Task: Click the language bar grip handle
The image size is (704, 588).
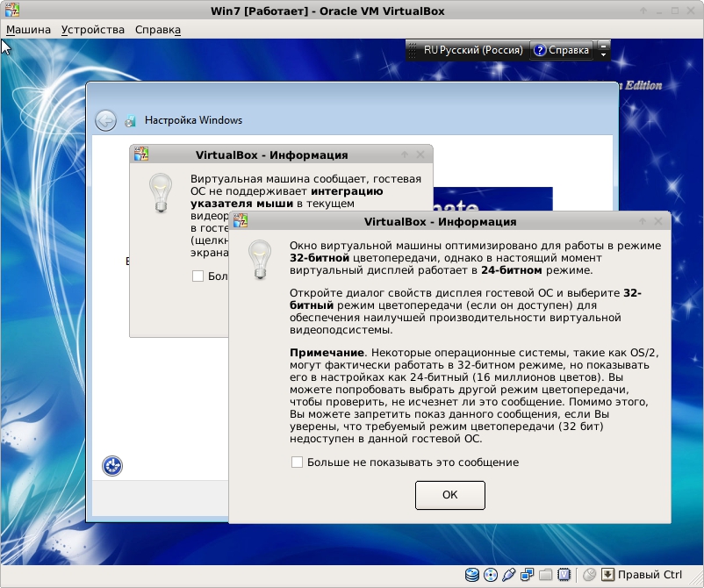Action: pos(413,50)
